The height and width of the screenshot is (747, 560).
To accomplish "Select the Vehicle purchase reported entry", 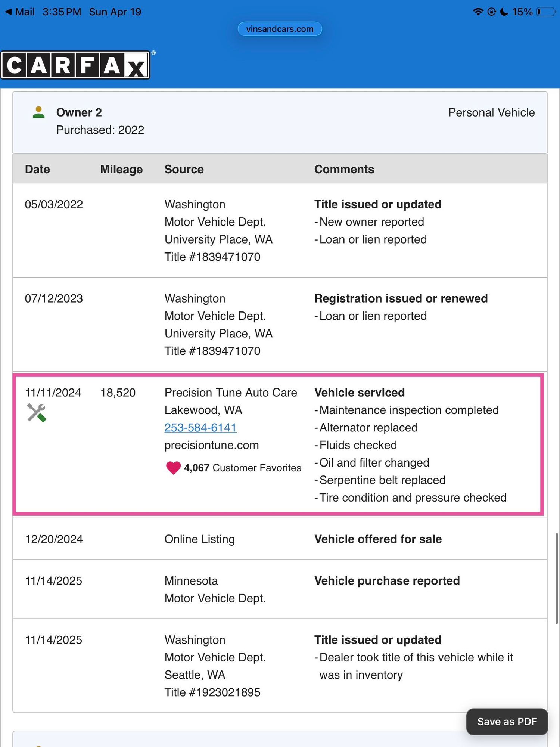I will coord(387,581).
